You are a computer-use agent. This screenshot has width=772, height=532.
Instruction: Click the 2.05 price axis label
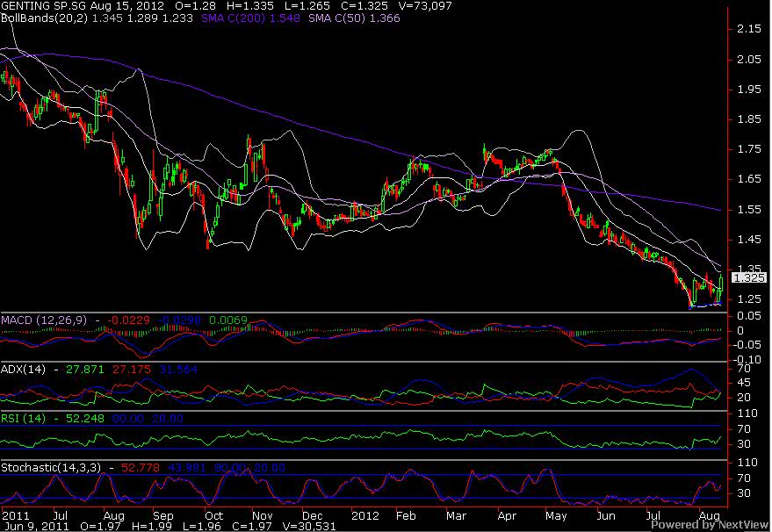coord(749,59)
